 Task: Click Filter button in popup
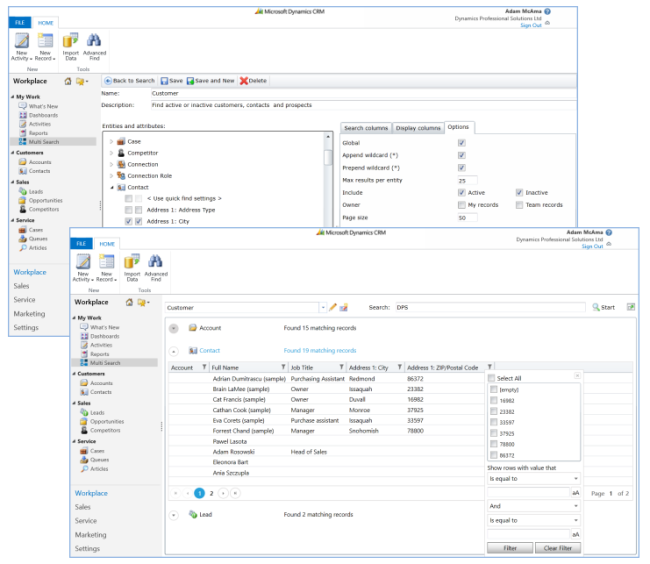pos(510,548)
